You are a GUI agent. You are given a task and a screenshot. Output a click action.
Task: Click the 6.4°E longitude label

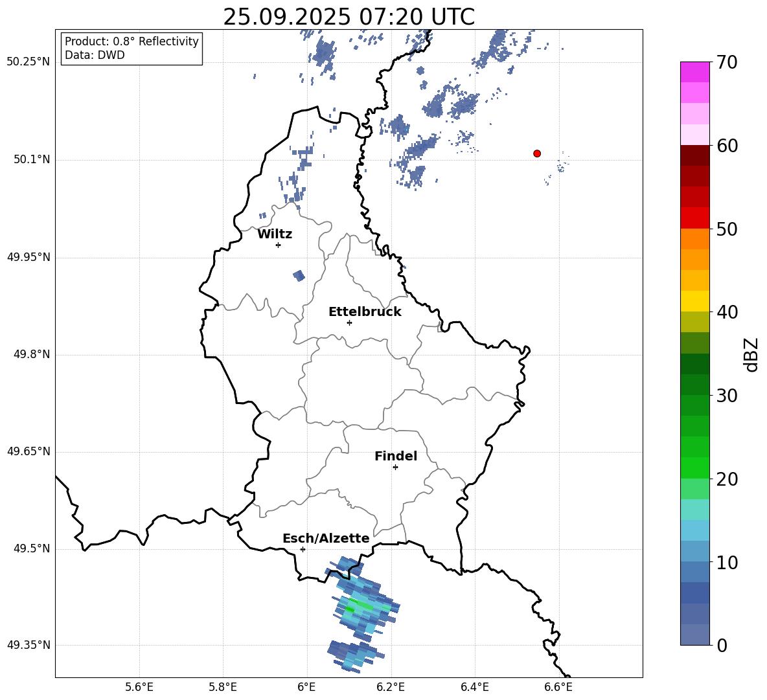coord(474,687)
